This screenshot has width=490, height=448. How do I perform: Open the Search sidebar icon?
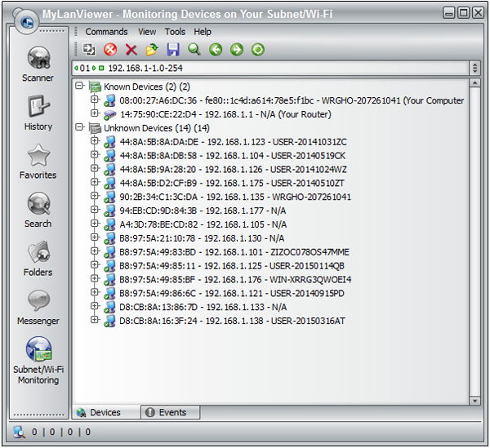point(38,203)
